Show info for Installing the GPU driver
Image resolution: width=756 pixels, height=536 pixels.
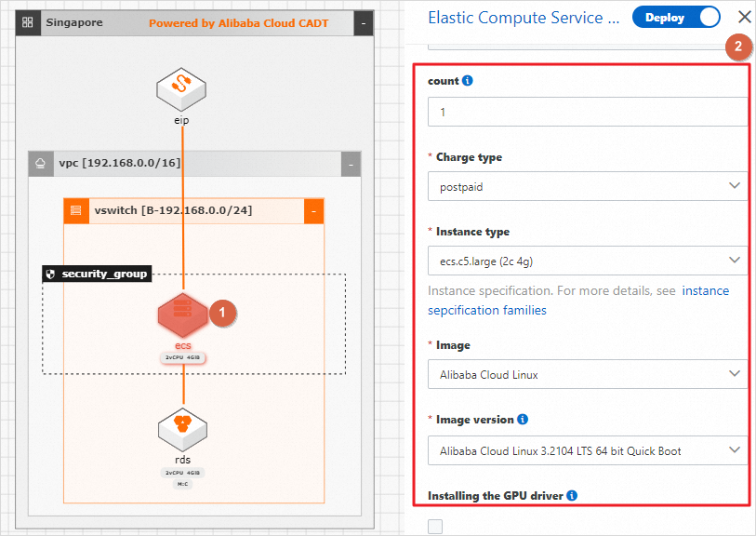pyautogui.click(x=572, y=496)
